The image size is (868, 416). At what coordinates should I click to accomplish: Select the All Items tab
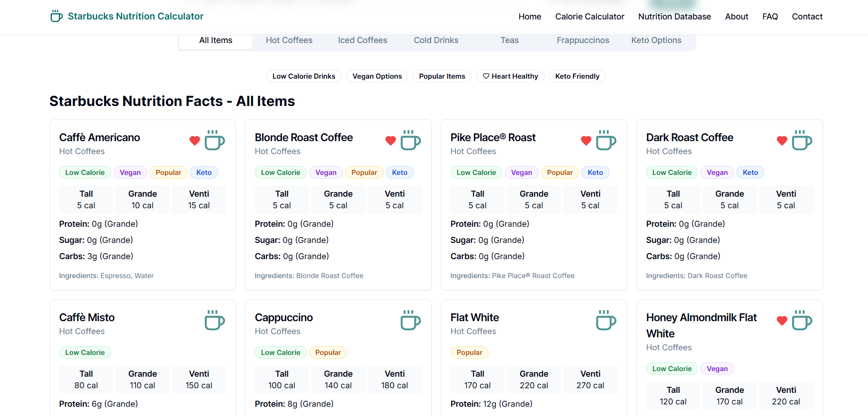tap(216, 40)
